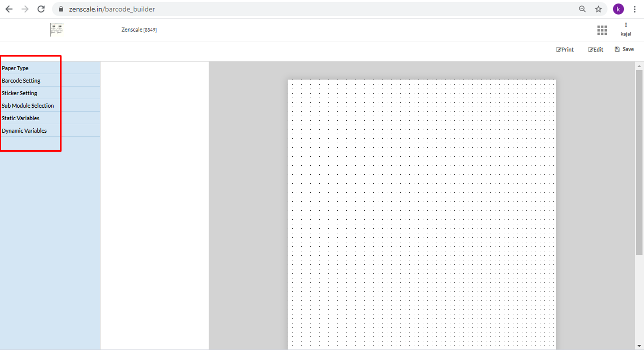The width and height of the screenshot is (644, 353).
Task: Click the scrollbar up arrow
Action: [x=639, y=66]
